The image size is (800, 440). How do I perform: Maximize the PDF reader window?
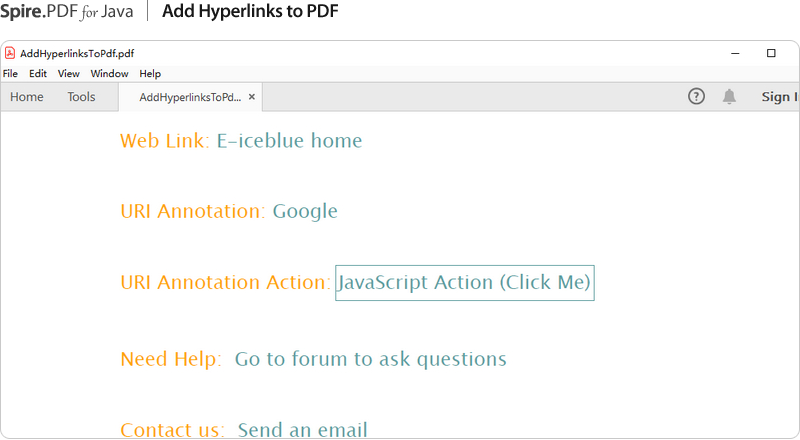coord(771,53)
